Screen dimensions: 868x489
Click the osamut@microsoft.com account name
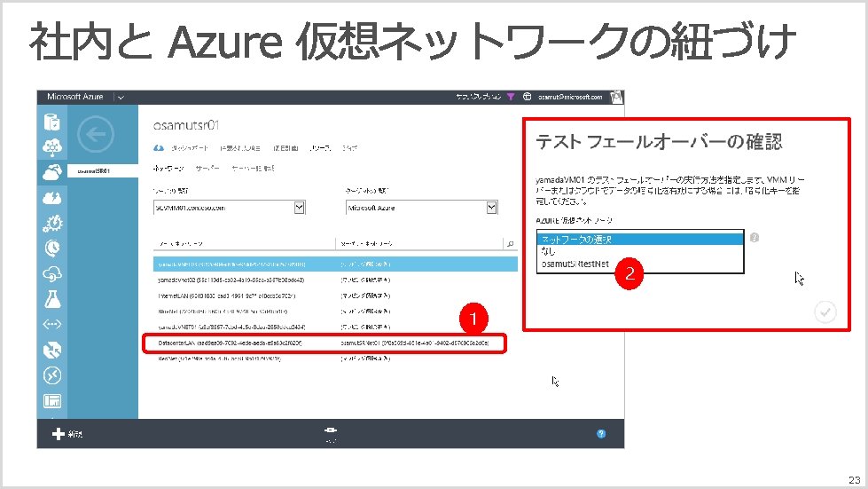coord(570,97)
